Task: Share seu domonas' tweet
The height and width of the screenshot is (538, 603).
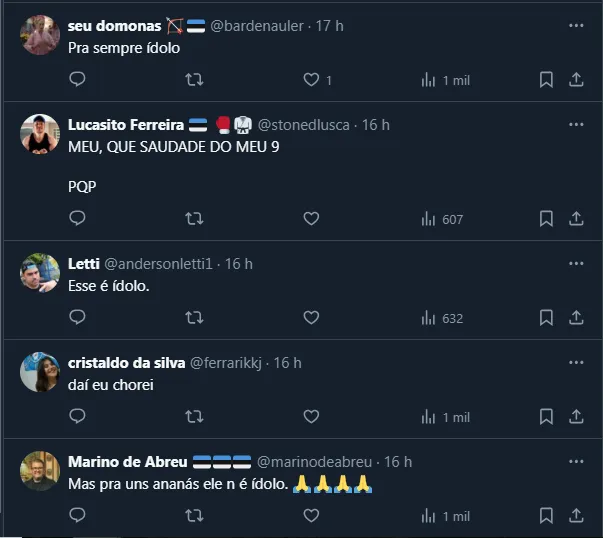Action: point(576,80)
